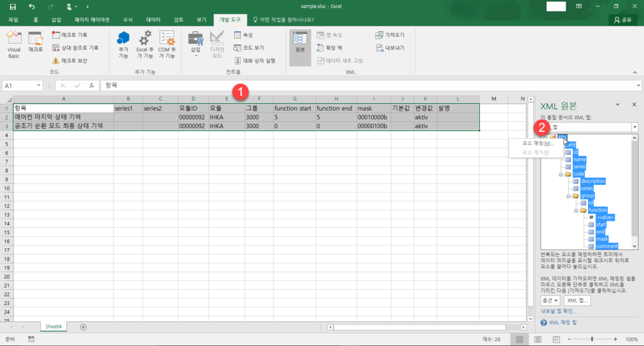Select cell containing 에어컨 마지막 상태 기억
This screenshot has height=346, width=644.
click(63, 117)
